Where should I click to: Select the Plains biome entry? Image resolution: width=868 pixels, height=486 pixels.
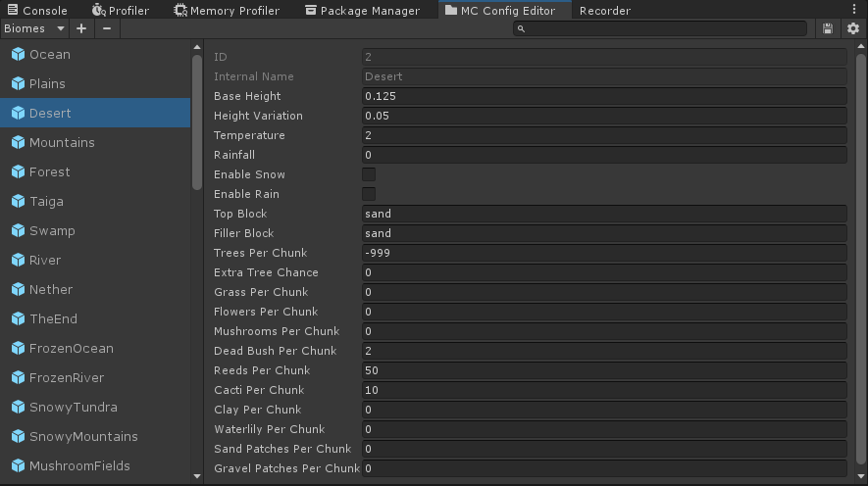pos(95,83)
